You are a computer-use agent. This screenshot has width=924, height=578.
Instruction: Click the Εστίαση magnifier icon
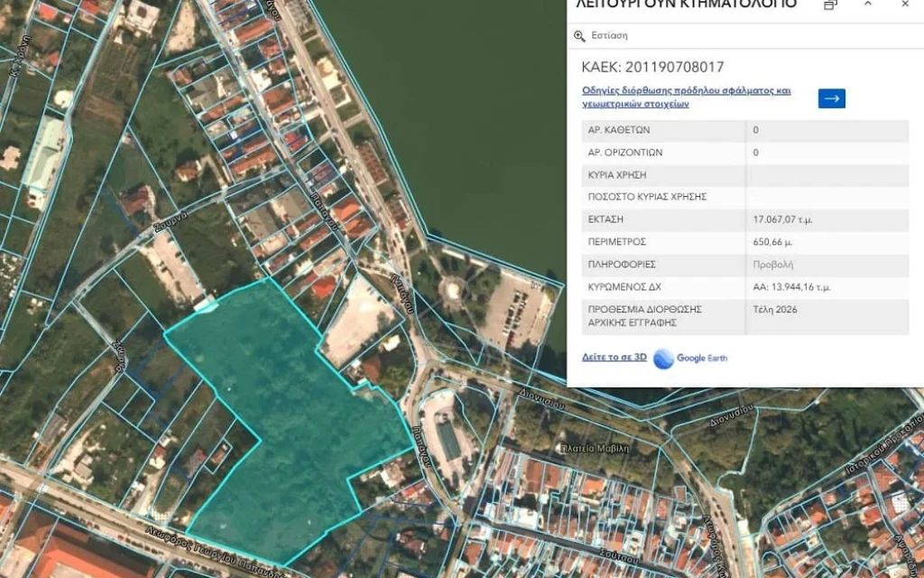(x=580, y=36)
